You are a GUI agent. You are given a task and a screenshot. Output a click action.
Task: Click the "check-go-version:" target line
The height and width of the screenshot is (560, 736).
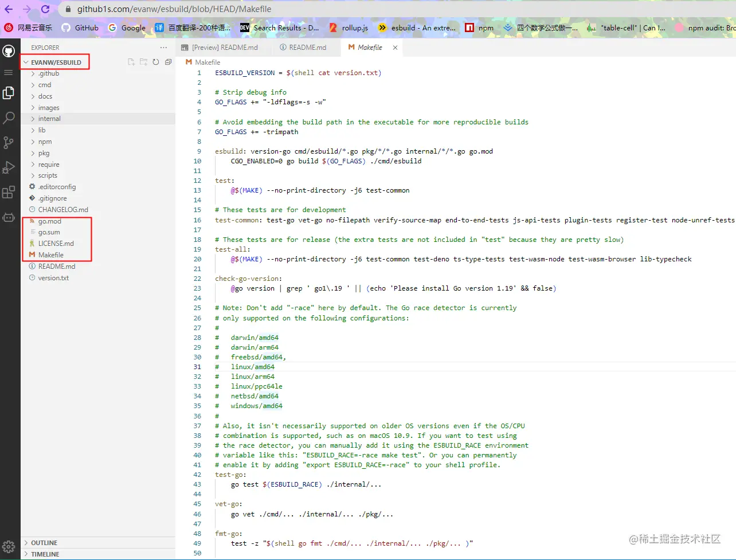click(x=248, y=279)
